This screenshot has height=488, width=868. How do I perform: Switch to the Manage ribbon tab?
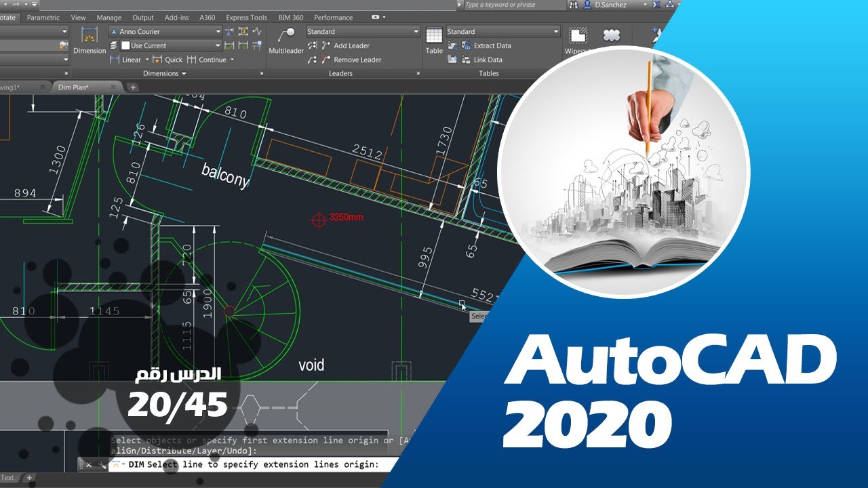109,18
